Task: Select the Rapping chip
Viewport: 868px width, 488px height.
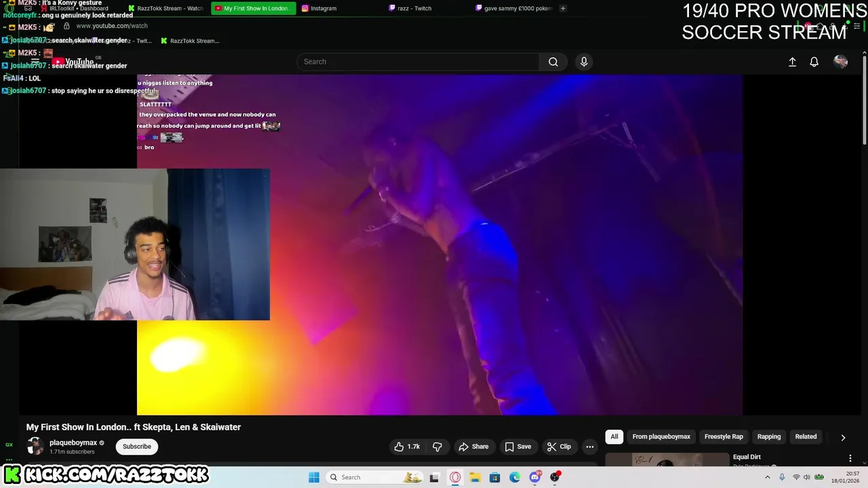Action: click(x=769, y=436)
